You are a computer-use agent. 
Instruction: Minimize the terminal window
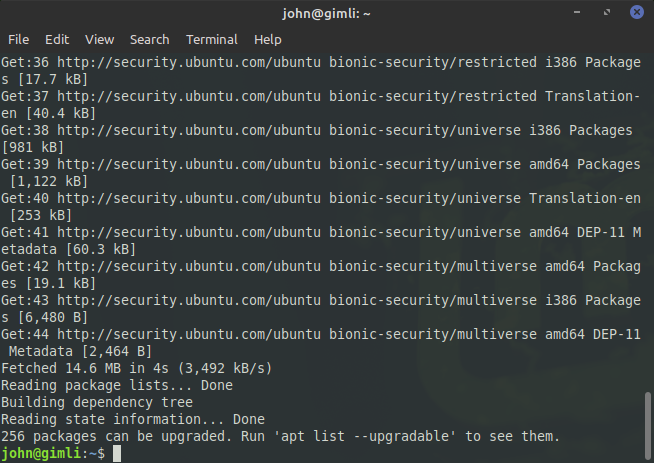coord(577,13)
